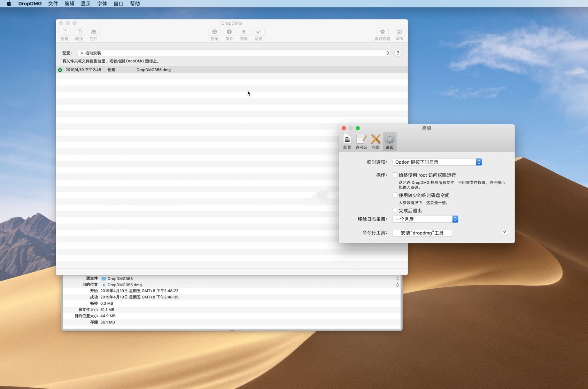Click help button beside 配置 dropdown
Image resolution: width=588 pixels, height=389 pixels.
tap(398, 53)
